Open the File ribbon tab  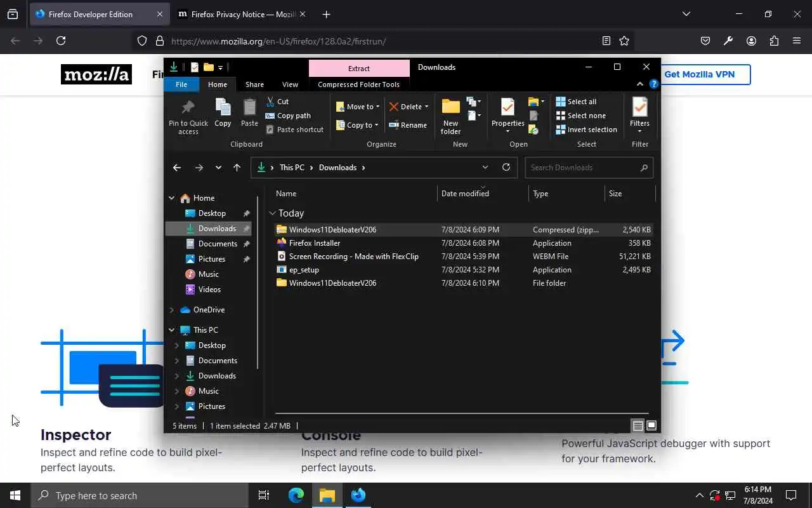point(181,84)
